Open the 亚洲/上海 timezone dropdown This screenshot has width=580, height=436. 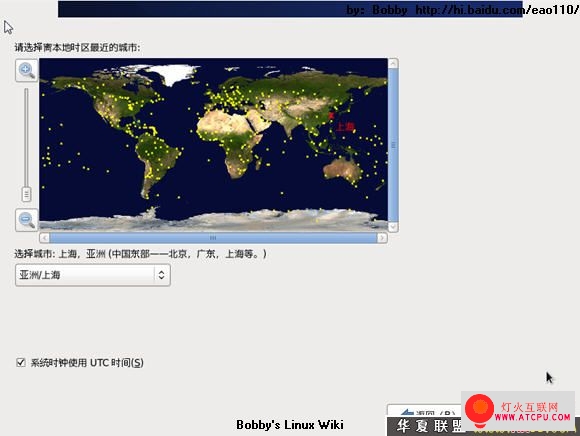click(93, 275)
